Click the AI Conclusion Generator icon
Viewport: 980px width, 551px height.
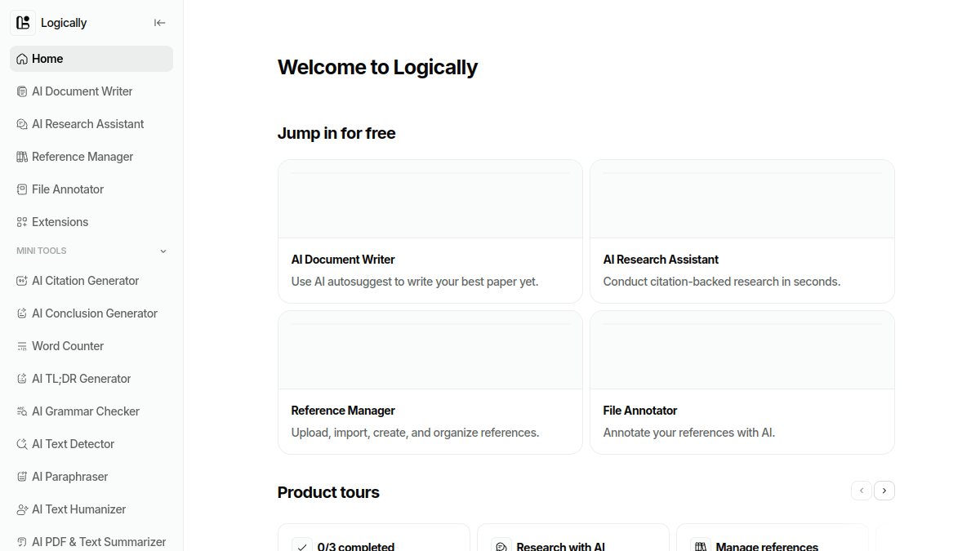click(x=22, y=313)
